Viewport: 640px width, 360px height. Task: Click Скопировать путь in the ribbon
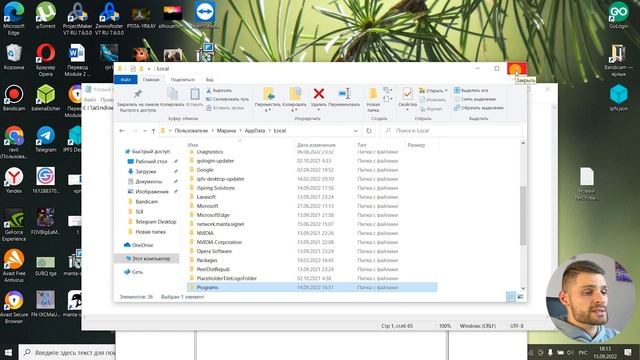pos(228,99)
